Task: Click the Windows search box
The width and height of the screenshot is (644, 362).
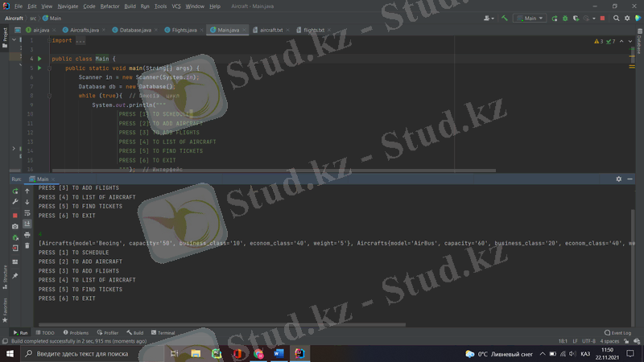Action: [x=91, y=353]
